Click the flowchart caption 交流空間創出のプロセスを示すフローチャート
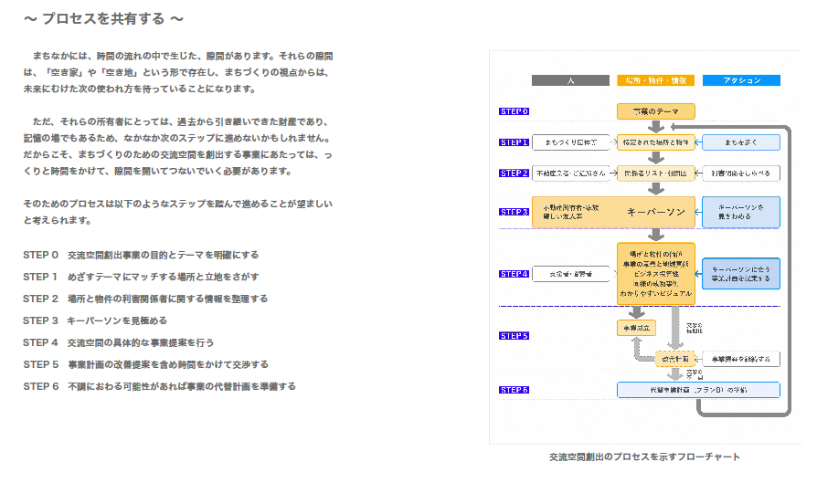 click(644, 457)
